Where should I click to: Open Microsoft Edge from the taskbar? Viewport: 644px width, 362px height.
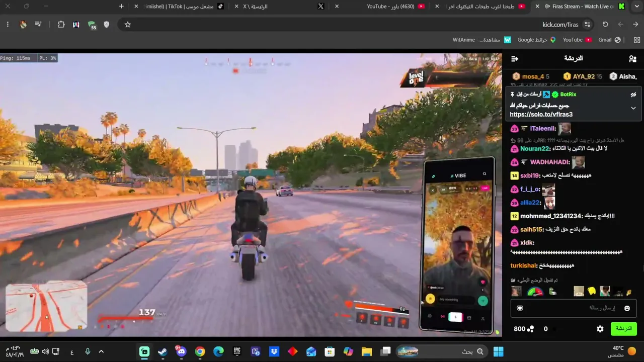pos(218,351)
